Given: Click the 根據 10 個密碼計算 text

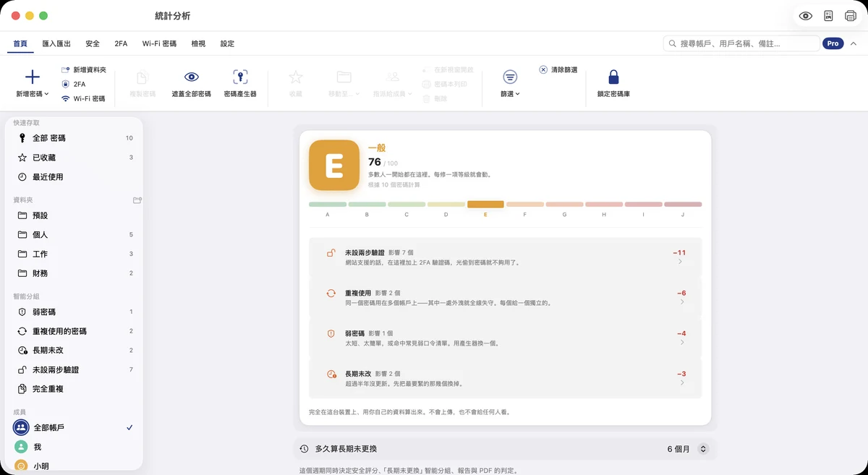Looking at the screenshot, I should tap(394, 185).
